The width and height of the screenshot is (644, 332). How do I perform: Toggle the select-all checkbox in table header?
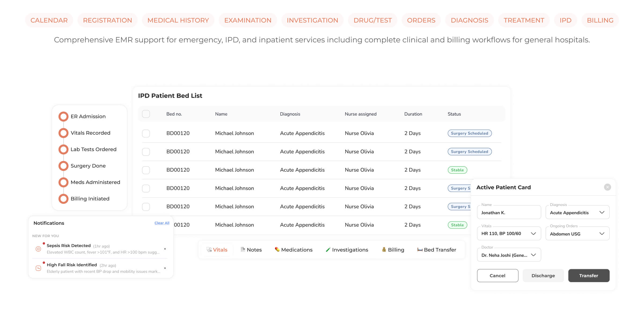point(146,114)
